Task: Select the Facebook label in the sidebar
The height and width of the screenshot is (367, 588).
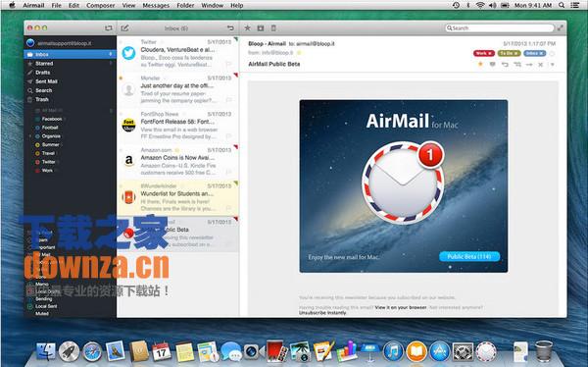Action: 51,119
